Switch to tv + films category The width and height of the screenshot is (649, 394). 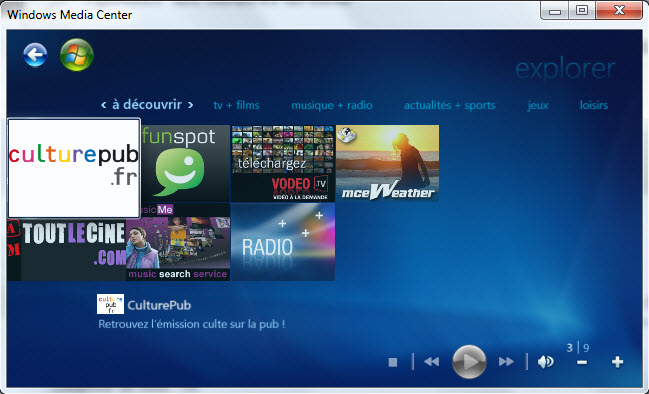pos(236,105)
